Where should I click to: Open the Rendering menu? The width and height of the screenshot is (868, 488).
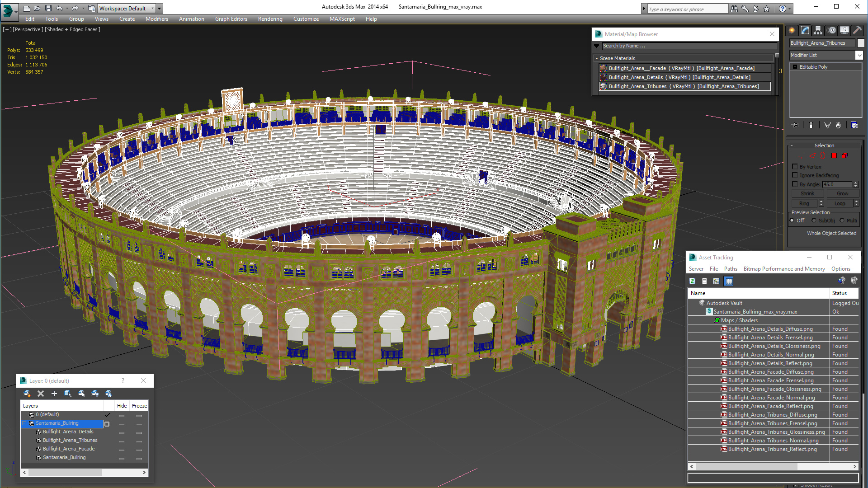(270, 19)
